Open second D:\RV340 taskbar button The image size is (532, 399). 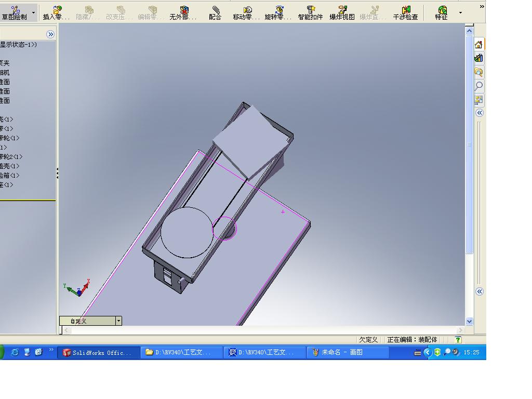click(x=265, y=353)
